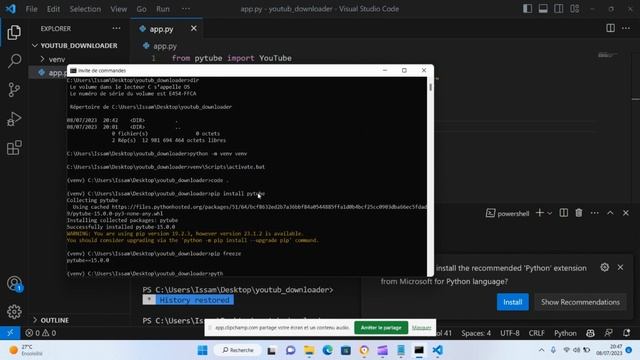Open the File menu
This screenshot has width=640, height=360.
31,9
